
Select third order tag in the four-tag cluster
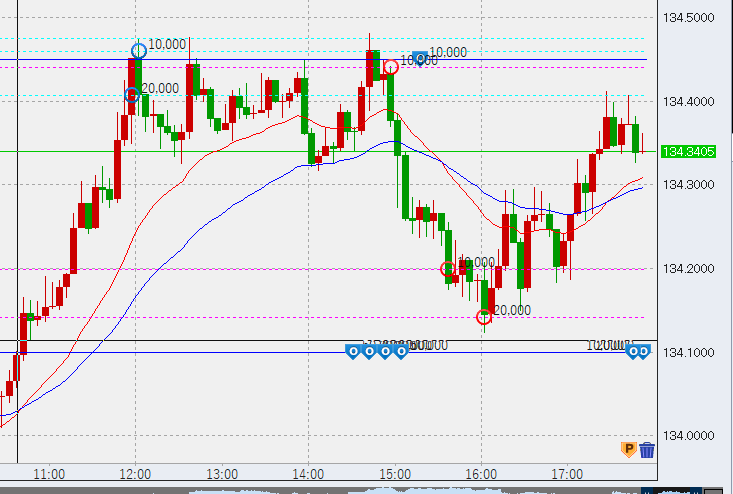tap(384, 350)
